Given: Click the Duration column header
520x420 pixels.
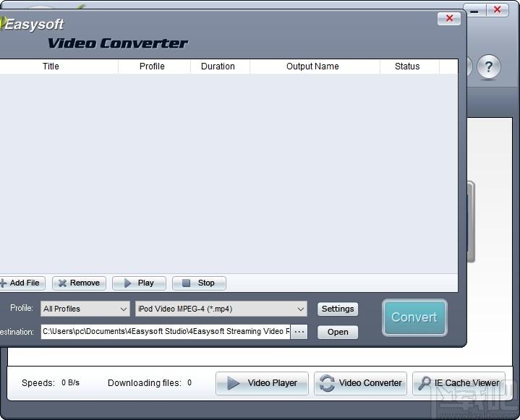Looking at the screenshot, I should (218, 67).
